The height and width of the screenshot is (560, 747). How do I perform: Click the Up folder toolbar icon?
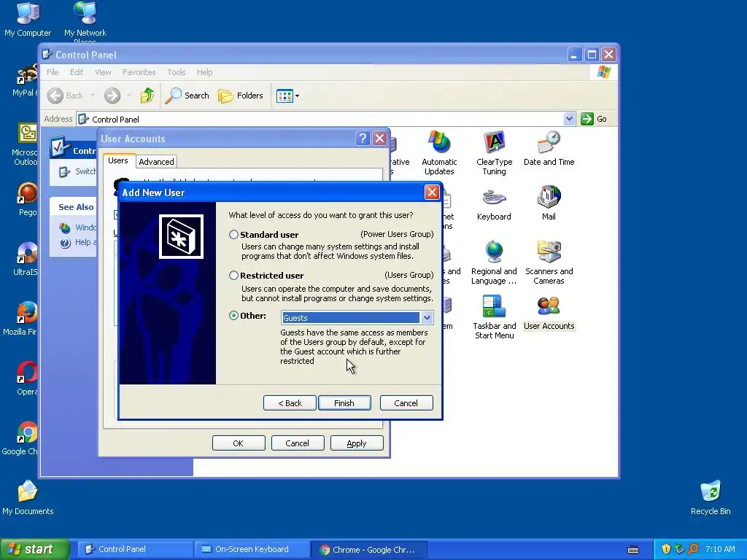coord(147,96)
